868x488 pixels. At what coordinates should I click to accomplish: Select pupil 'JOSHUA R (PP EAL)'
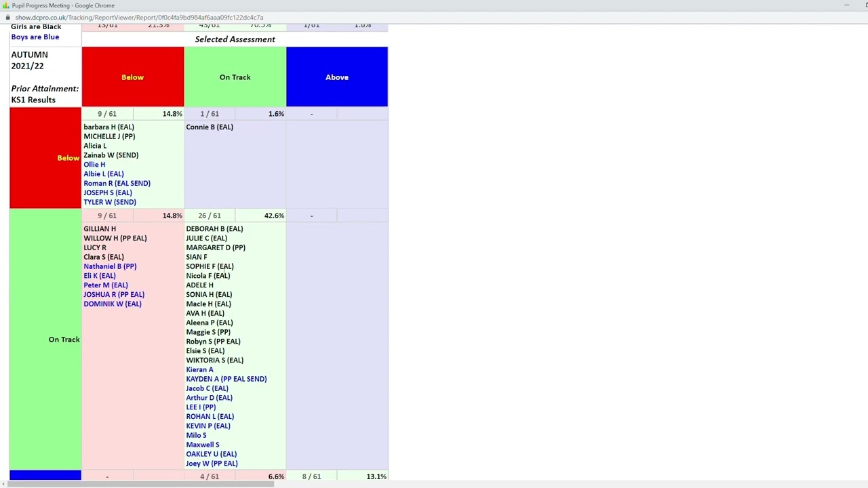pos(114,295)
